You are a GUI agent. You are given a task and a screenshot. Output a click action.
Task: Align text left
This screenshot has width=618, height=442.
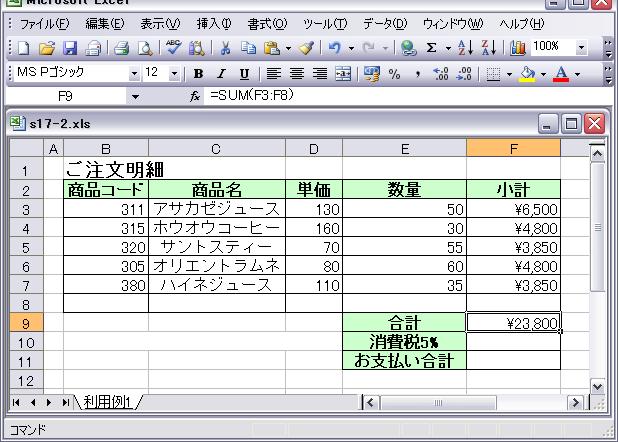click(274, 74)
